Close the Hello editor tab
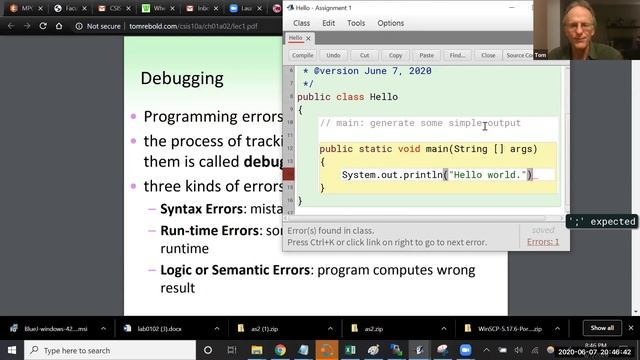The width and height of the screenshot is (640, 360). point(308,38)
